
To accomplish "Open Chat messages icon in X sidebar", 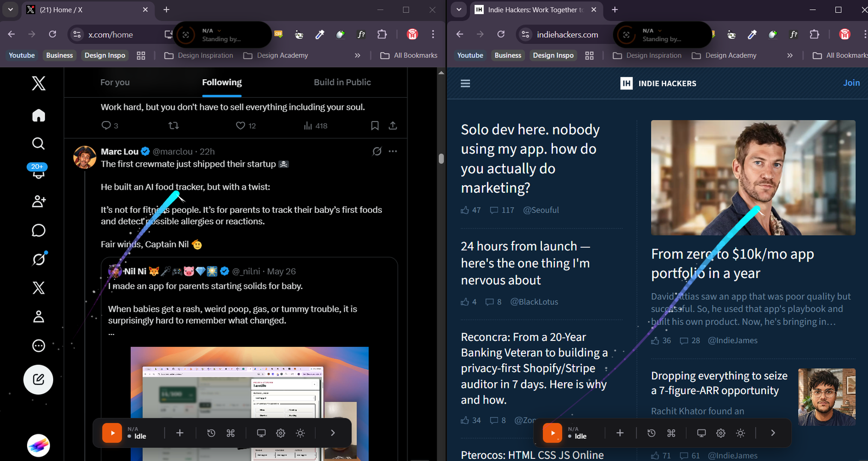I will 39,230.
